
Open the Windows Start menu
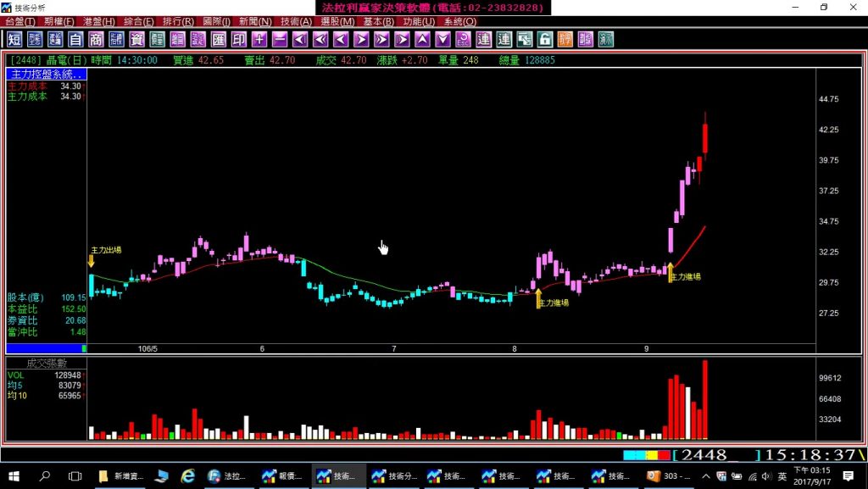coord(14,475)
